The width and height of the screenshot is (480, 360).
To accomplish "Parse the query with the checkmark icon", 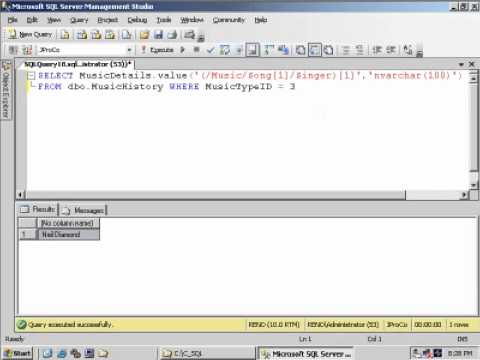I will [x=210, y=50].
